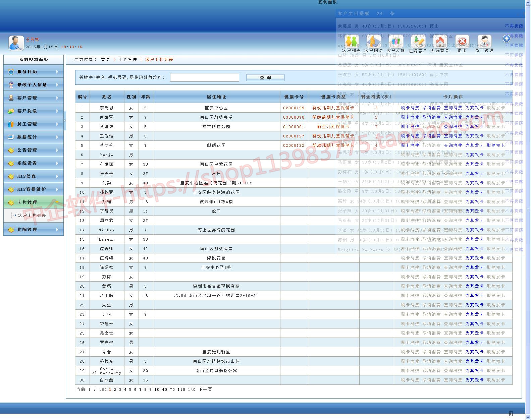Expand 系统设置 using its right arrow
The height and width of the screenshot is (420, 531).
click(57, 163)
